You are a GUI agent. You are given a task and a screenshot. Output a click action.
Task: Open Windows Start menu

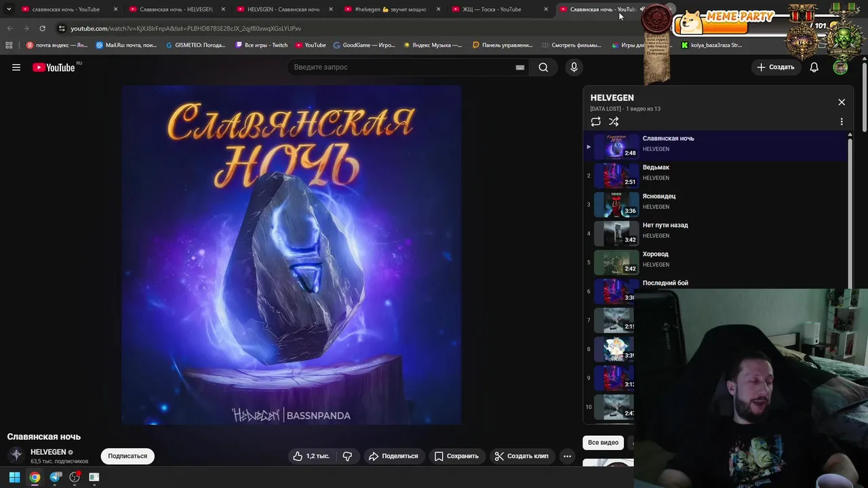pyautogui.click(x=14, y=477)
